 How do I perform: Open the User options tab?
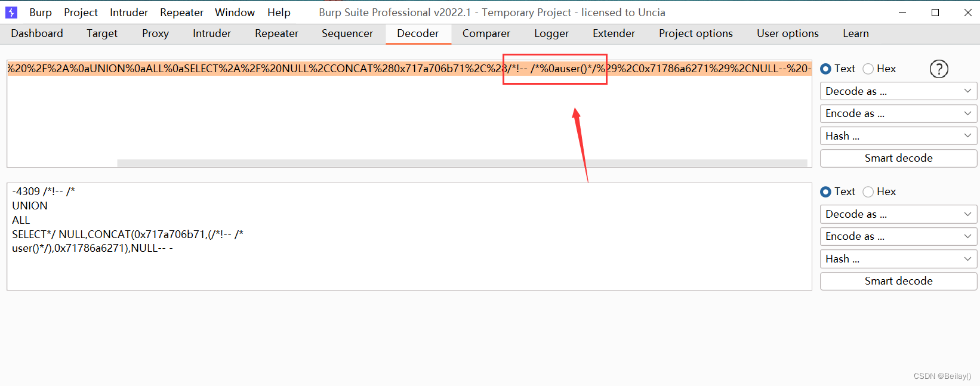(788, 33)
